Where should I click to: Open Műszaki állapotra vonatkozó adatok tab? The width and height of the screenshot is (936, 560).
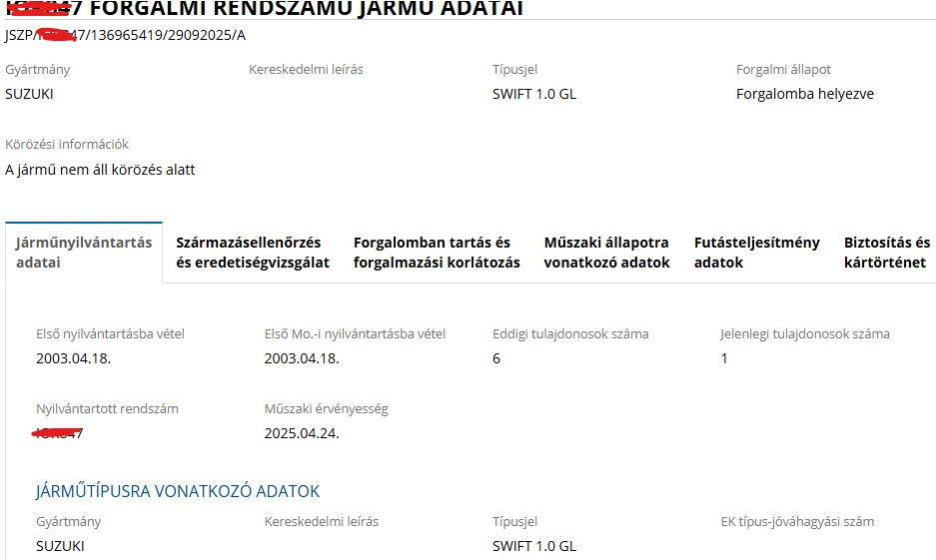606,253
